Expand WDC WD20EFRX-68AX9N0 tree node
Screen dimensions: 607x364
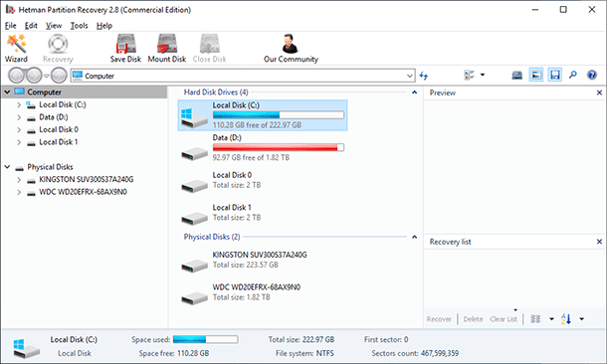tap(19, 192)
